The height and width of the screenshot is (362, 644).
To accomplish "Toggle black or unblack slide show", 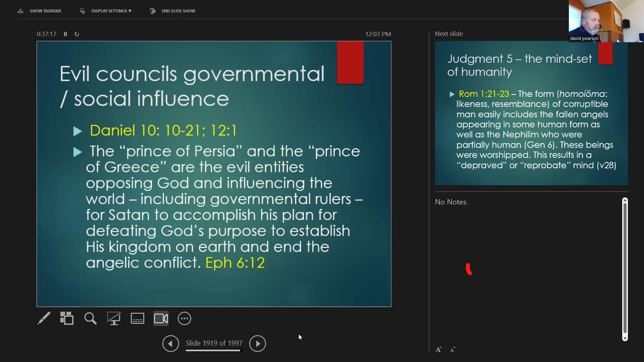I will pos(114,318).
